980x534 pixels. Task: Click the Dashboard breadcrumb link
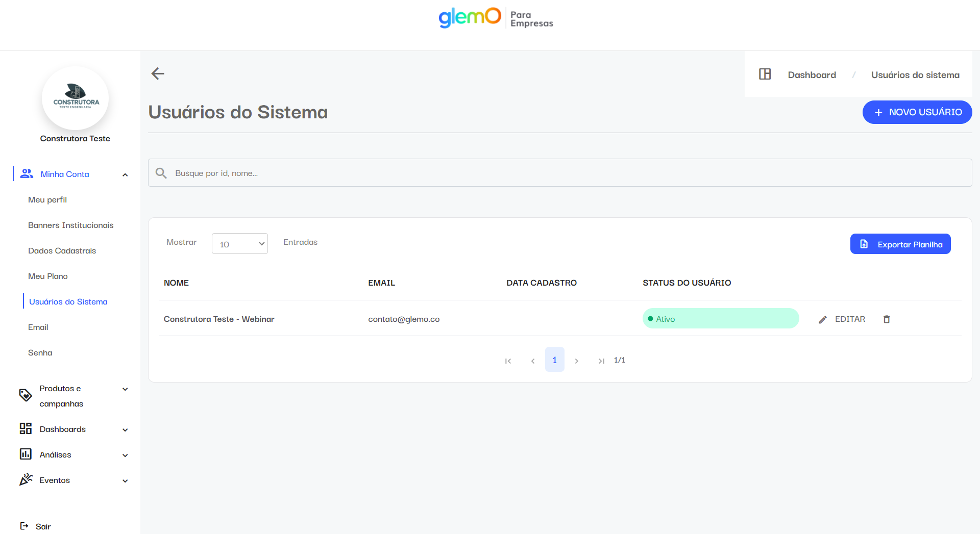click(x=812, y=75)
